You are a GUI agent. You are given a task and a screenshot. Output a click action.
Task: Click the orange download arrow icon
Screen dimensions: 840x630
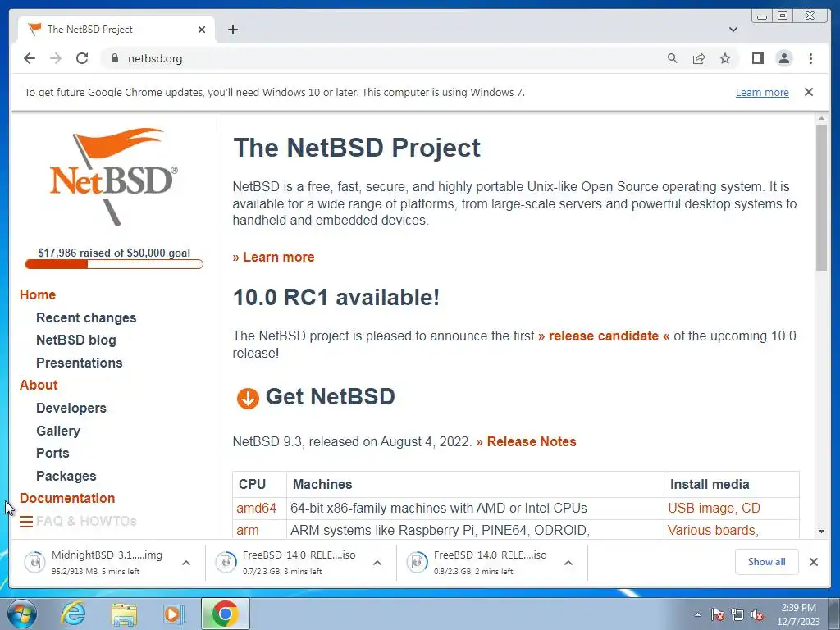pos(248,398)
